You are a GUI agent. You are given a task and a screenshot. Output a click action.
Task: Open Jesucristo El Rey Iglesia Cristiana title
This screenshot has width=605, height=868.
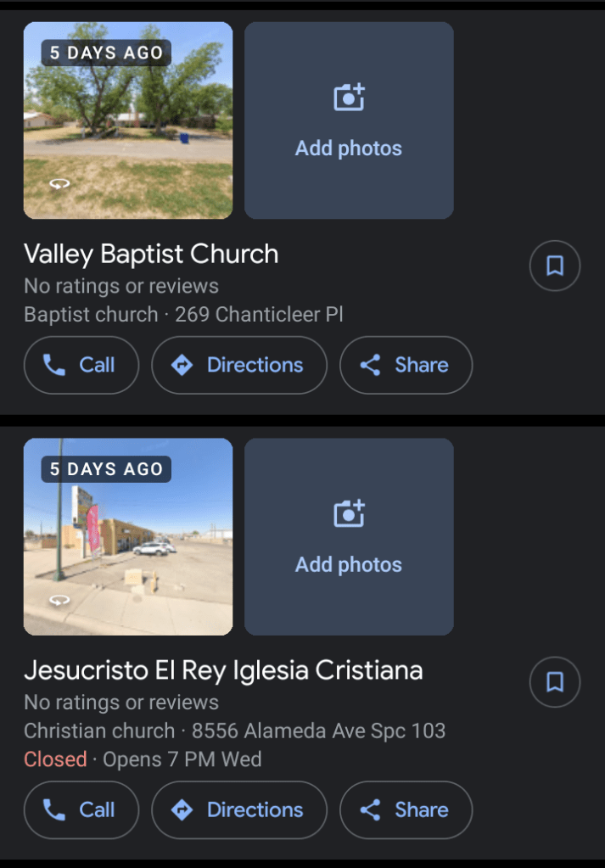223,670
